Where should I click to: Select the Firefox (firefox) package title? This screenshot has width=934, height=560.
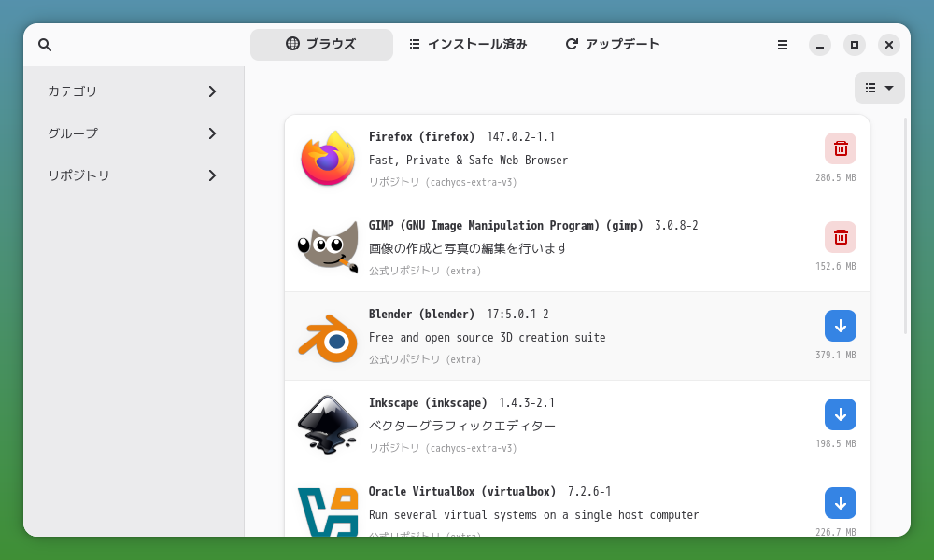(421, 137)
